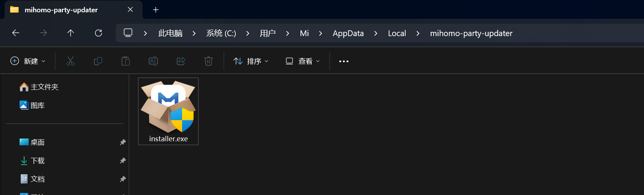Click the Cut scissors icon
The image size is (644, 195).
(x=71, y=61)
